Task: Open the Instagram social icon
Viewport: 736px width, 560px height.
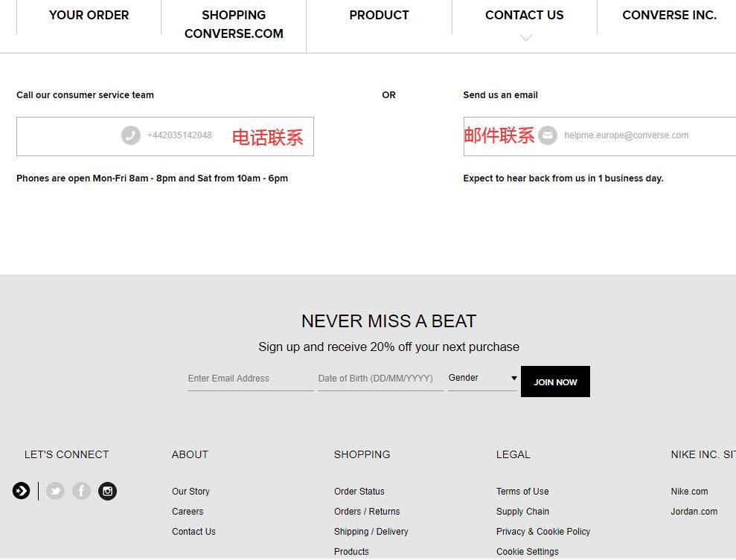Action: (x=107, y=491)
